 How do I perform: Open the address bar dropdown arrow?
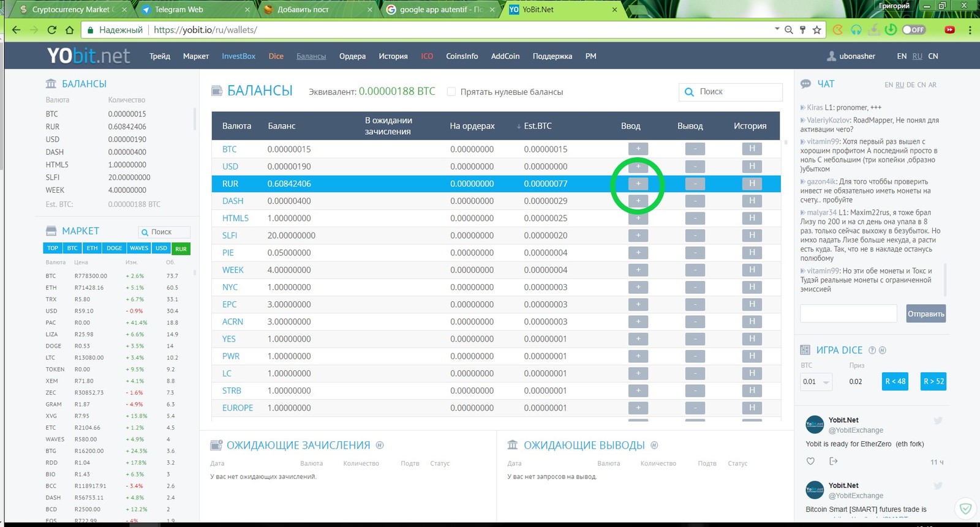click(777, 29)
